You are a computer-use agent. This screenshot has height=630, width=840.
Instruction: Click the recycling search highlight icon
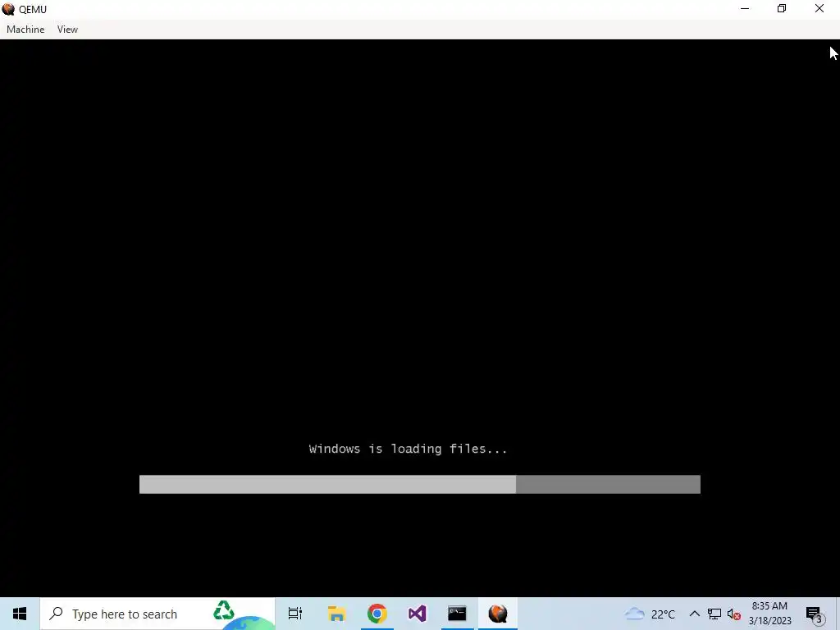(x=224, y=610)
